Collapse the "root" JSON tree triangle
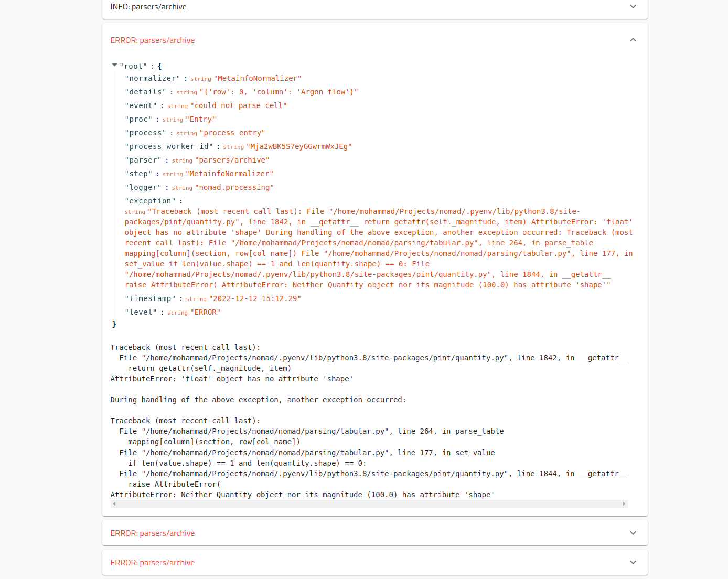Screen dimensions: 728x579 (x=114, y=65)
